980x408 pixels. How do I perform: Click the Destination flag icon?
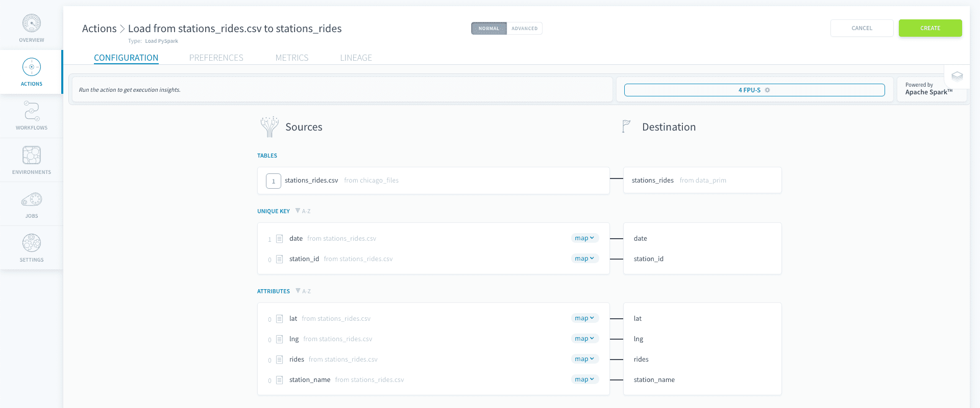[626, 126]
